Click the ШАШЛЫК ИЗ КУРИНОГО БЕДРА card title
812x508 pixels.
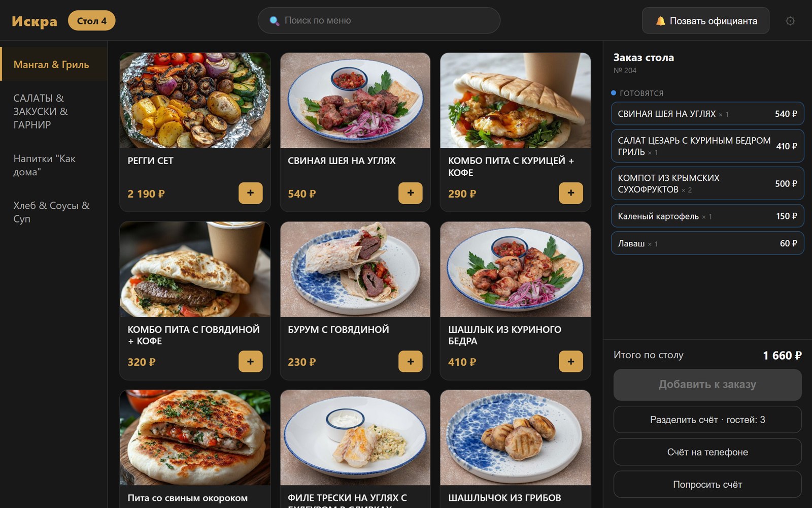tap(504, 335)
